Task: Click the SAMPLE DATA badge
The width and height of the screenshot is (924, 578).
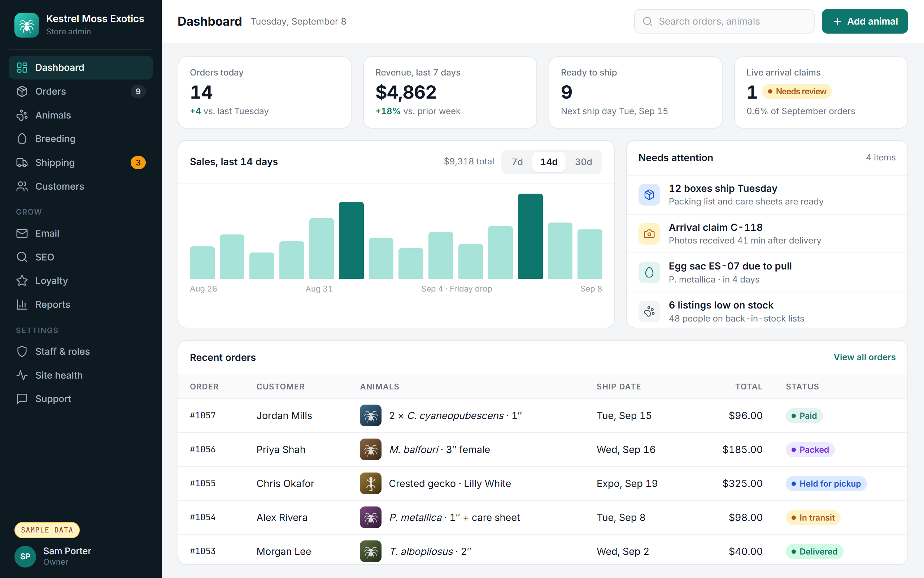Action: (47, 530)
